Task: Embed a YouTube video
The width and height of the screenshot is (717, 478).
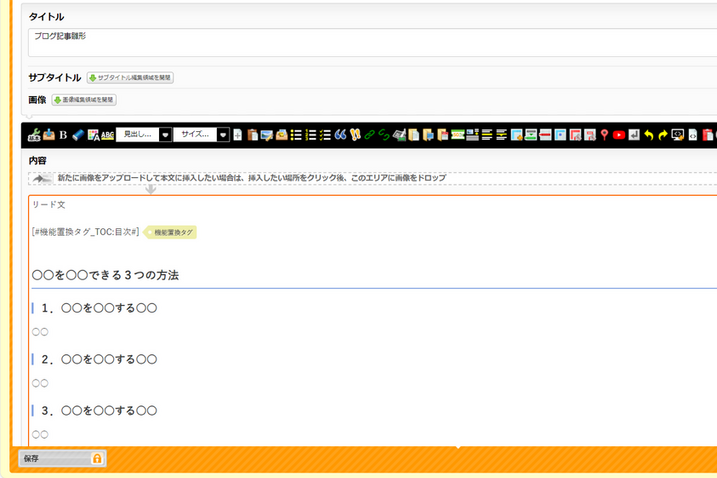Action: point(619,134)
